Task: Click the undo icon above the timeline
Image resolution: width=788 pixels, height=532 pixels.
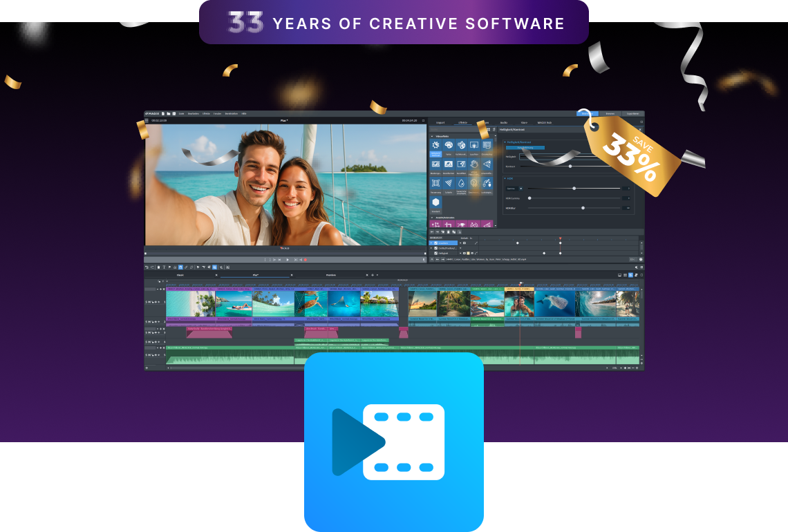Action: [148, 267]
